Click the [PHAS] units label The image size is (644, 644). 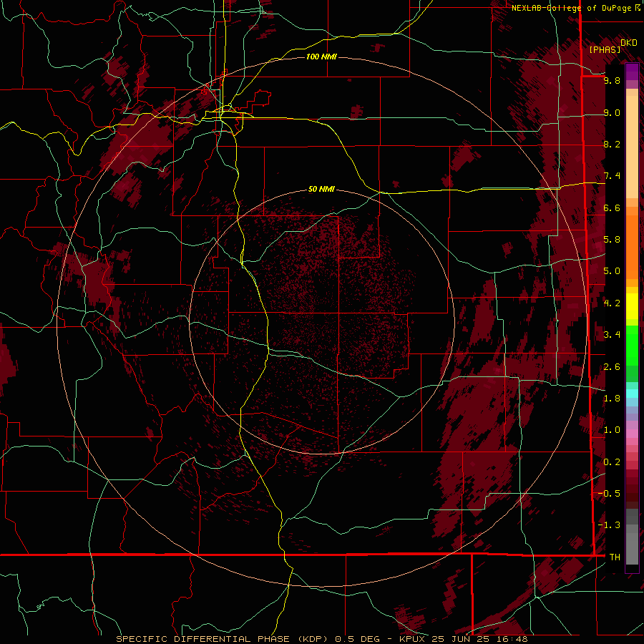(605, 49)
